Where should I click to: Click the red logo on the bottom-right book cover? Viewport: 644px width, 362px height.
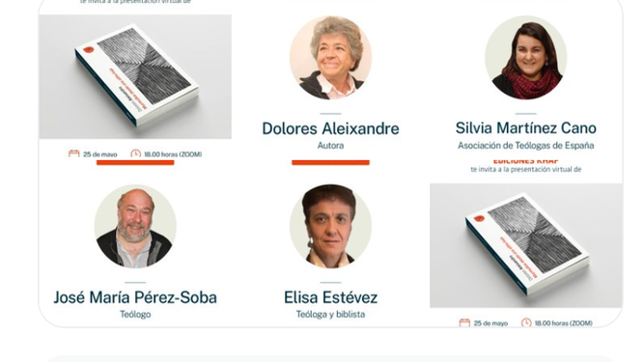coord(479,218)
